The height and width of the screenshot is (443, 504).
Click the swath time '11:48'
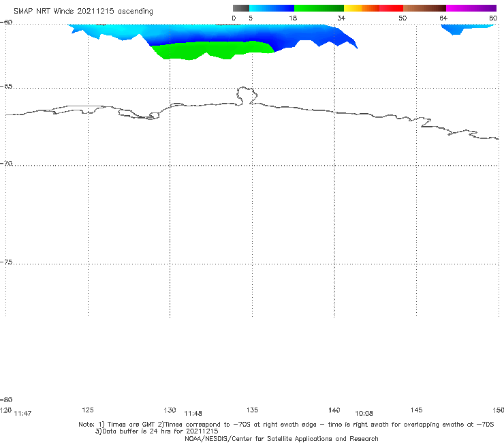point(193,414)
